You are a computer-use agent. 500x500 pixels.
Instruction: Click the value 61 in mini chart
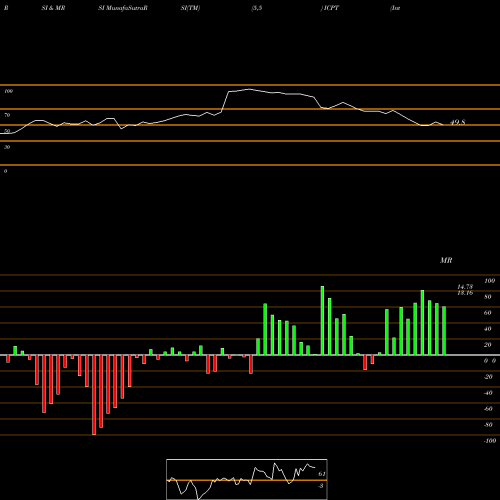pyautogui.click(x=322, y=474)
